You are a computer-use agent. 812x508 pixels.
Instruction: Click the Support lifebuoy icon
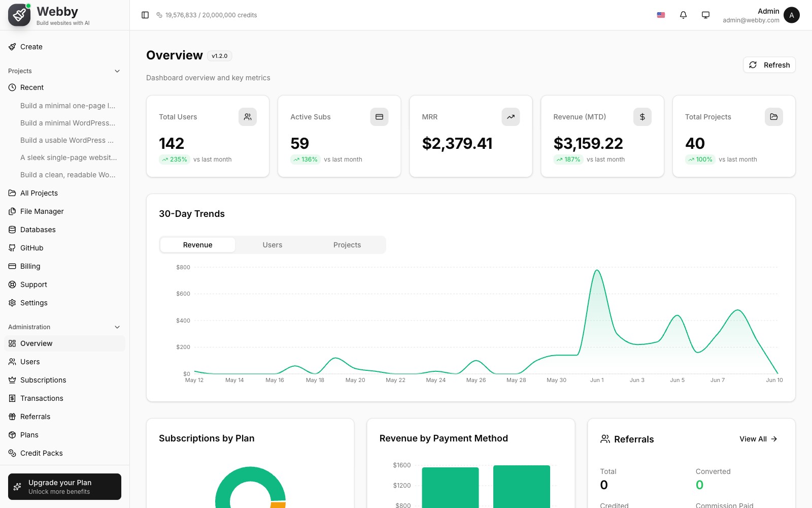(x=12, y=284)
